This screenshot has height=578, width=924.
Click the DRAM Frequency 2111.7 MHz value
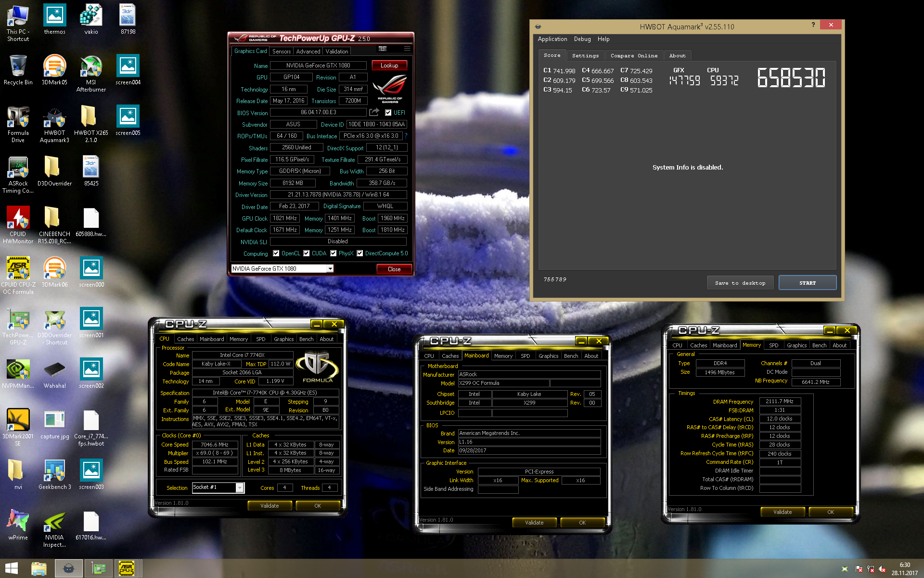780,401
